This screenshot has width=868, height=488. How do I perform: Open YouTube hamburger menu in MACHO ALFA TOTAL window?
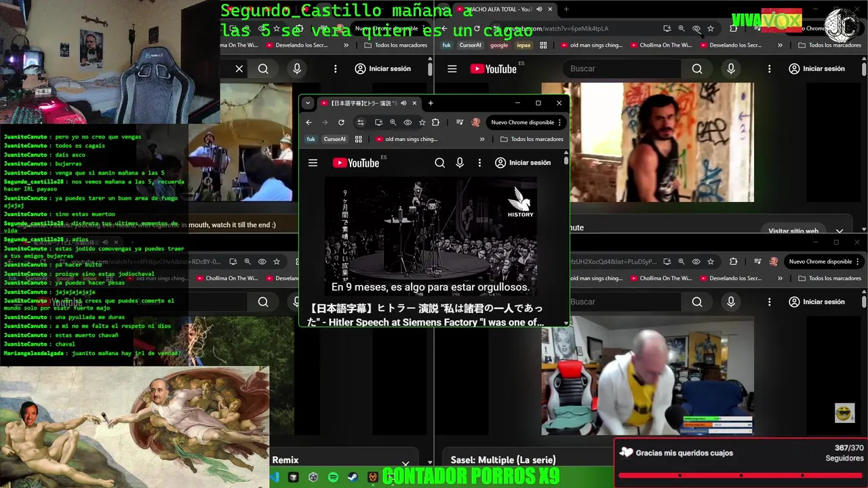[452, 68]
